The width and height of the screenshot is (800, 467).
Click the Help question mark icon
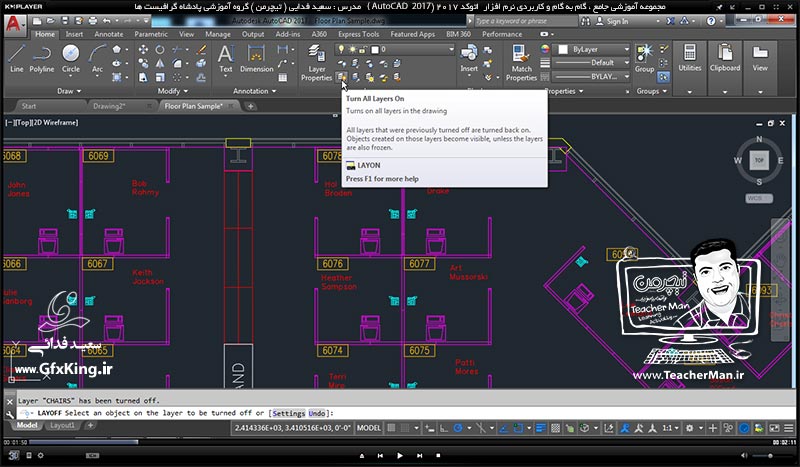point(711,21)
